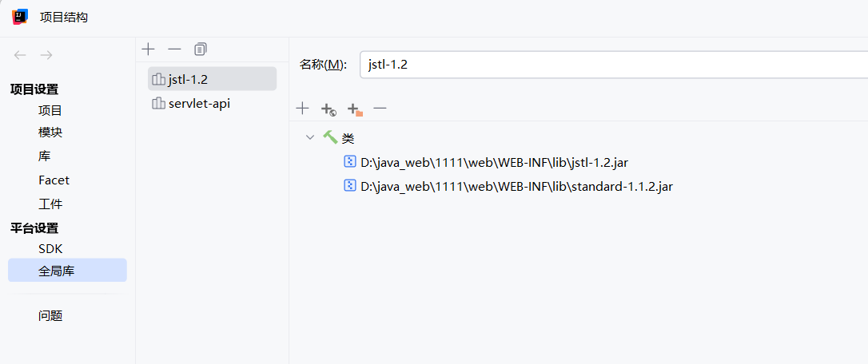The height and width of the screenshot is (364, 868).
Task: Click the jstl-1.2 library icon
Action: (159, 79)
